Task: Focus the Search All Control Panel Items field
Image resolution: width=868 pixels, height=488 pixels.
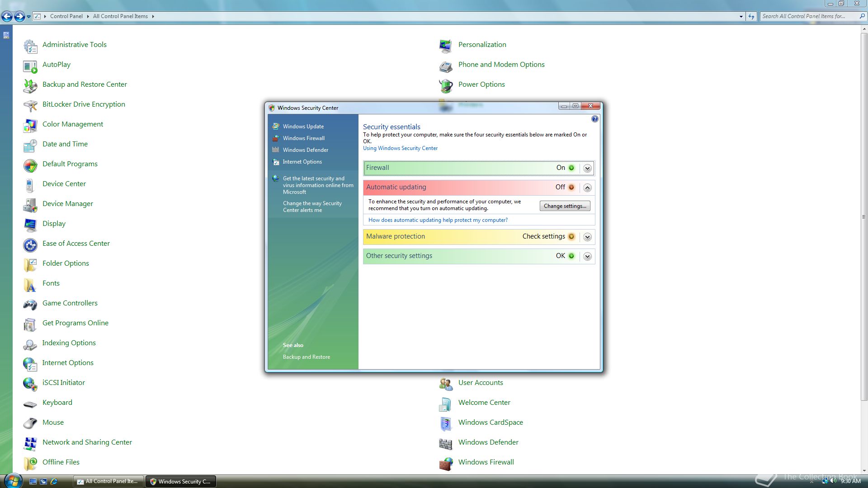Action: pos(809,16)
